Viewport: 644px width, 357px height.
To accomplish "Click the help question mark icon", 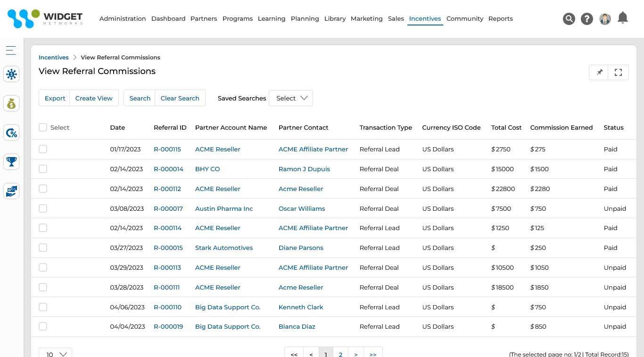I will [x=586, y=18].
